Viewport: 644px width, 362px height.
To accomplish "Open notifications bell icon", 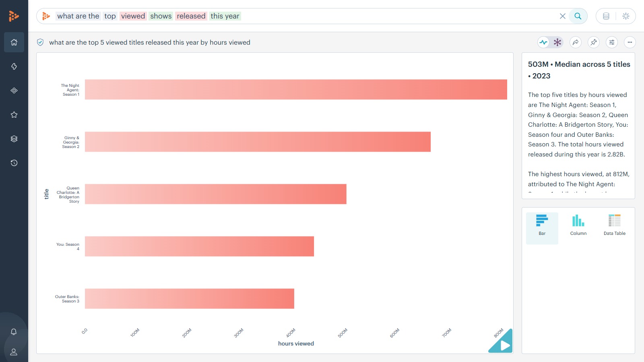I will coord(14,332).
